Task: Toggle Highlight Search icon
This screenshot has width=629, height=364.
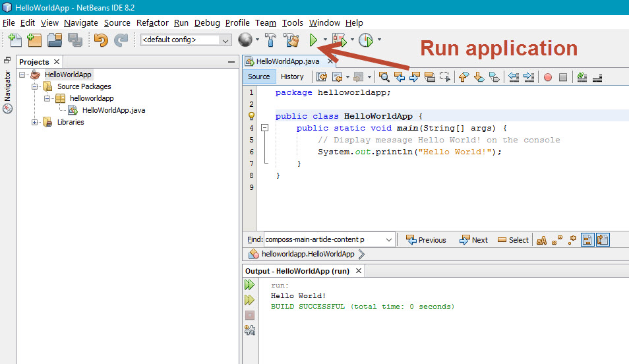Action: tap(430, 77)
